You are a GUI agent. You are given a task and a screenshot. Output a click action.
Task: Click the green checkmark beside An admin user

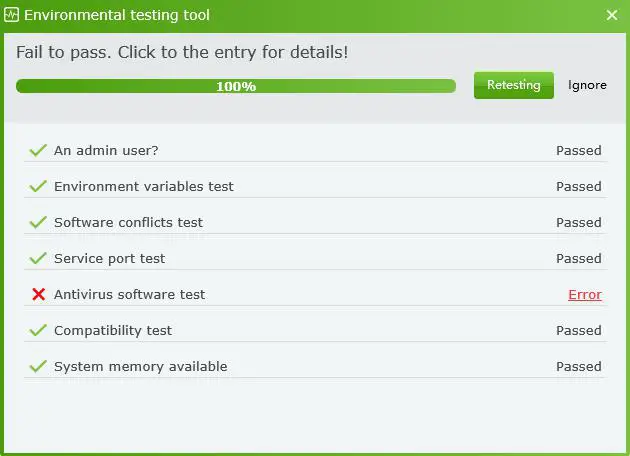point(39,150)
